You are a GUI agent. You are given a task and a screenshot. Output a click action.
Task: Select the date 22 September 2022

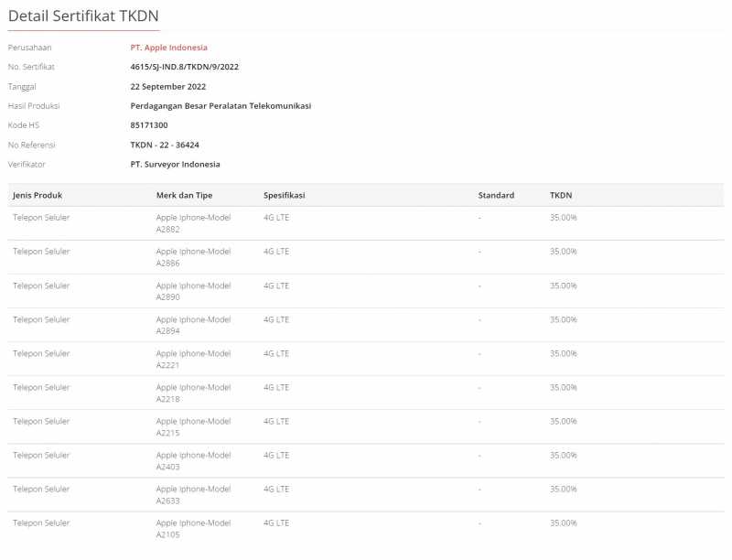(x=168, y=87)
